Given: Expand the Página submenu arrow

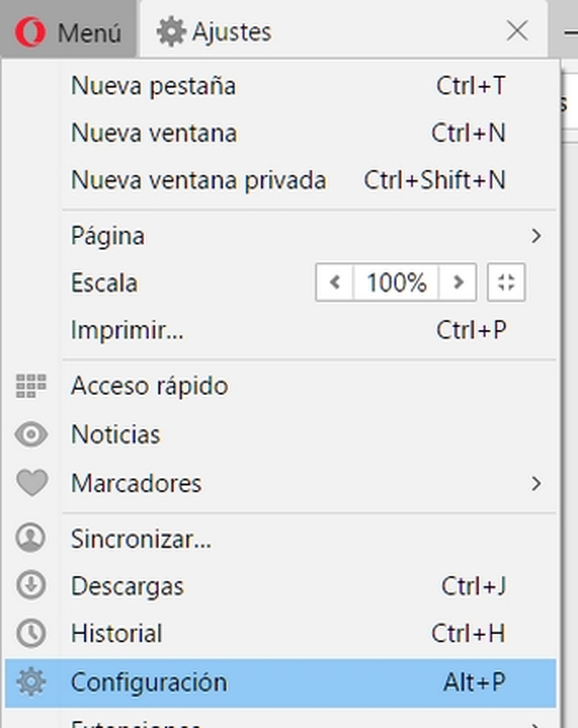Looking at the screenshot, I should tap(536, 236).
